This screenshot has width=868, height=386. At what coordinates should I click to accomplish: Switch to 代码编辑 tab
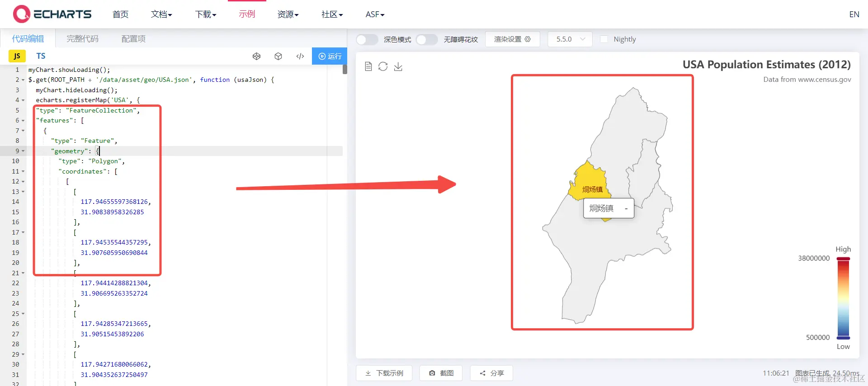(x=28, y=39)
